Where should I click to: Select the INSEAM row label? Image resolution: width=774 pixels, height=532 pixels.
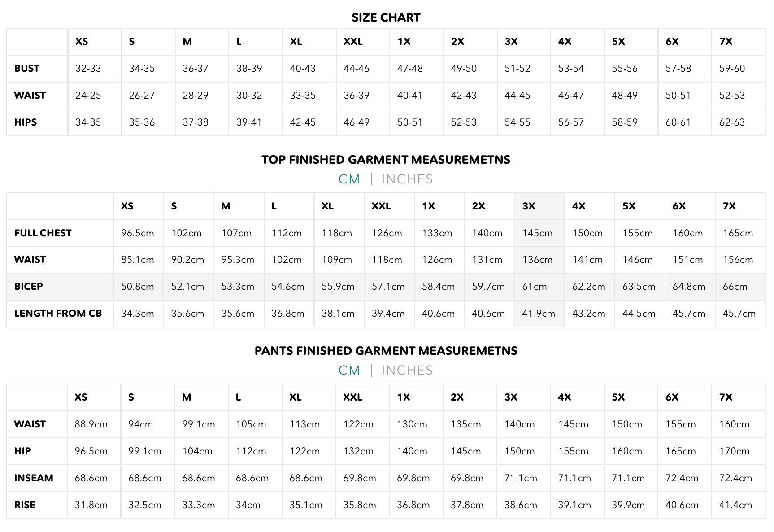click(34, 478)
